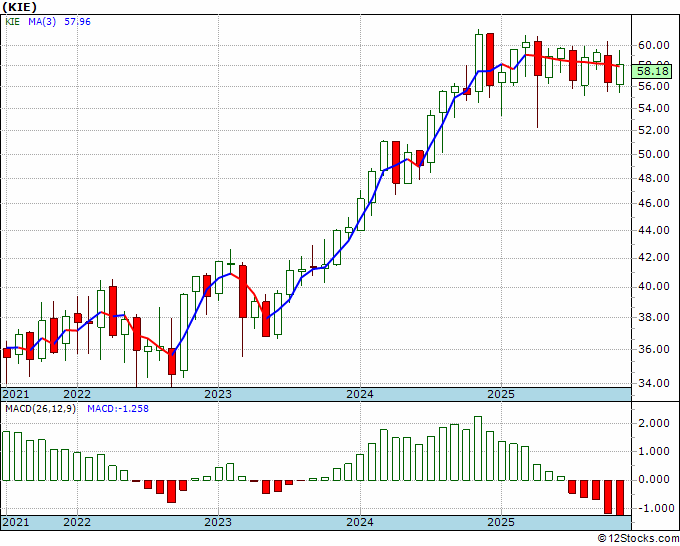The width and height of the screenshot is (680, 546).
Task: Click the 34.00 price axis label
Action: tap(653, 383)
